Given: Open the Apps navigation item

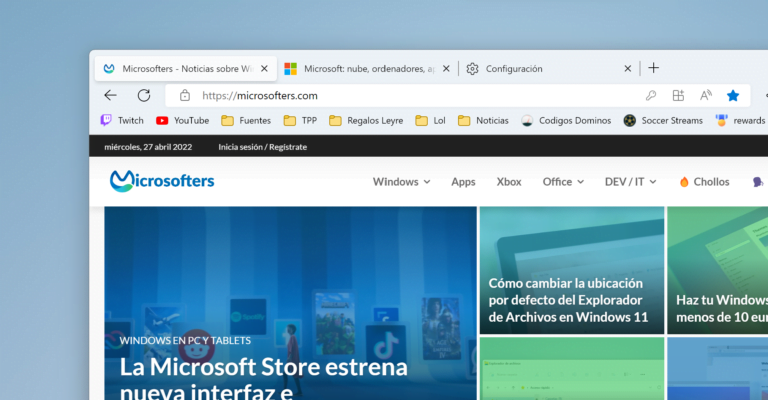Looking at the screenshot, I should tap(463, 182).
